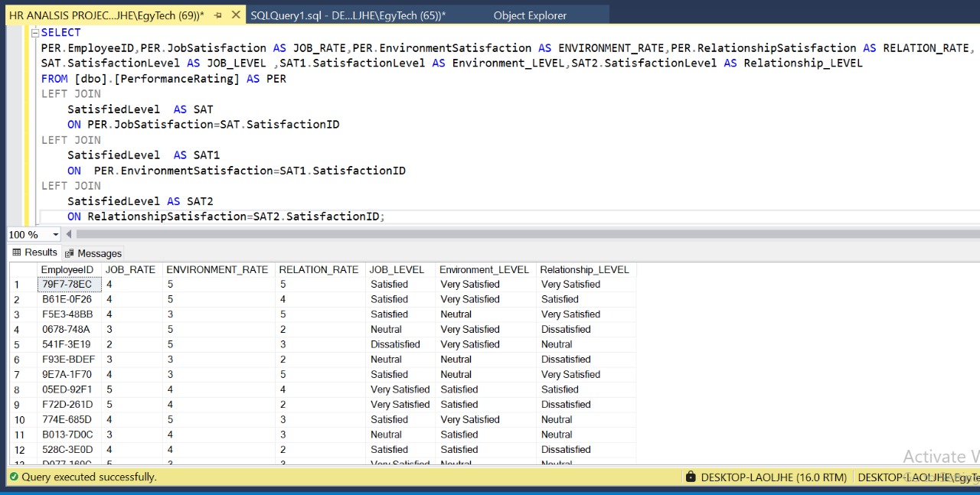Click the ENVIRONMENT_RATE column header
980x495 pixels.
pyautogui.click(x=218, y=269)
